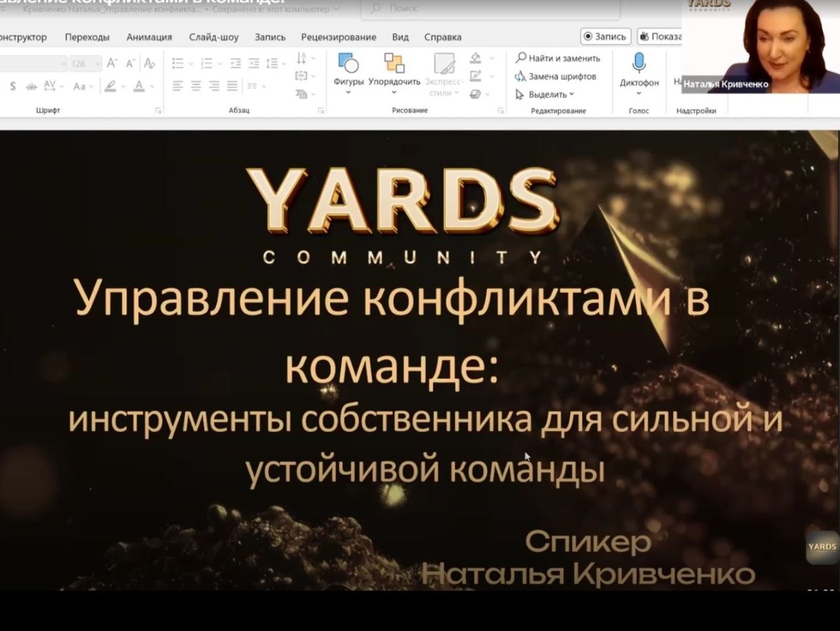Expand the line spacing dropdown arrow

(283, 64)
